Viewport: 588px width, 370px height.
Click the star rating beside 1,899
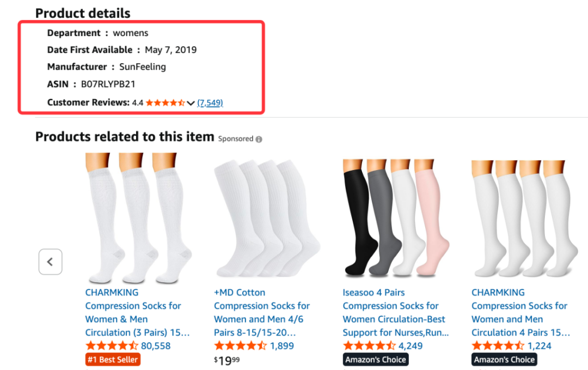pyautogui.click(x=241, y=345)
